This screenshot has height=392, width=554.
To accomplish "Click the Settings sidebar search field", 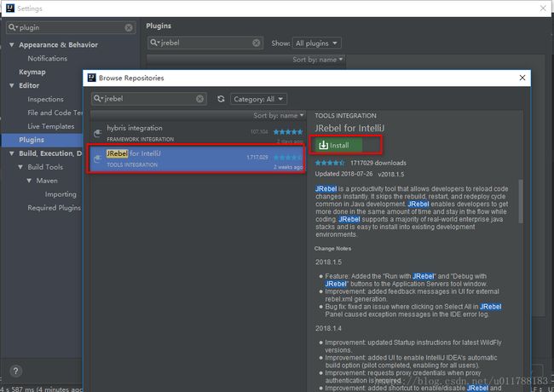I will [71, 27].
